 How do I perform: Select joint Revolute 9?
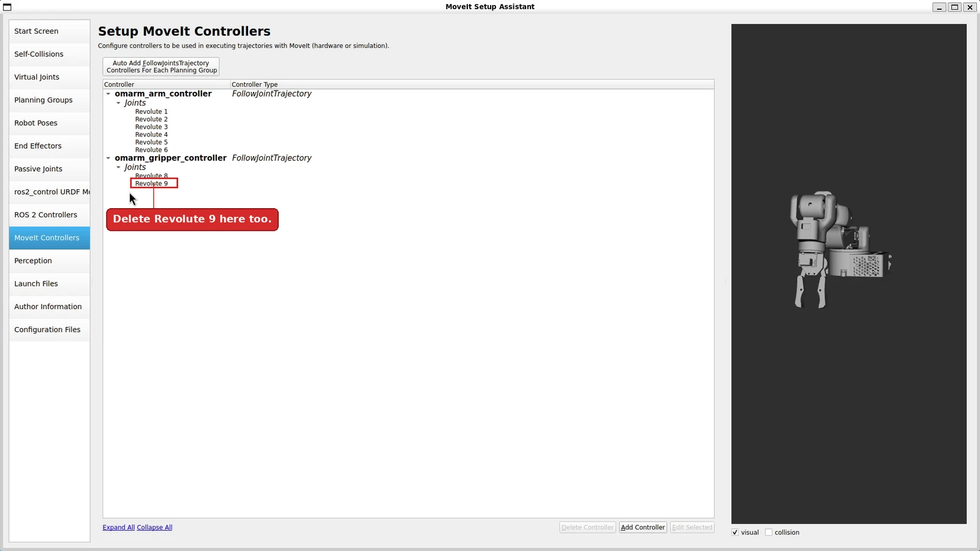(x=151, y=184)
